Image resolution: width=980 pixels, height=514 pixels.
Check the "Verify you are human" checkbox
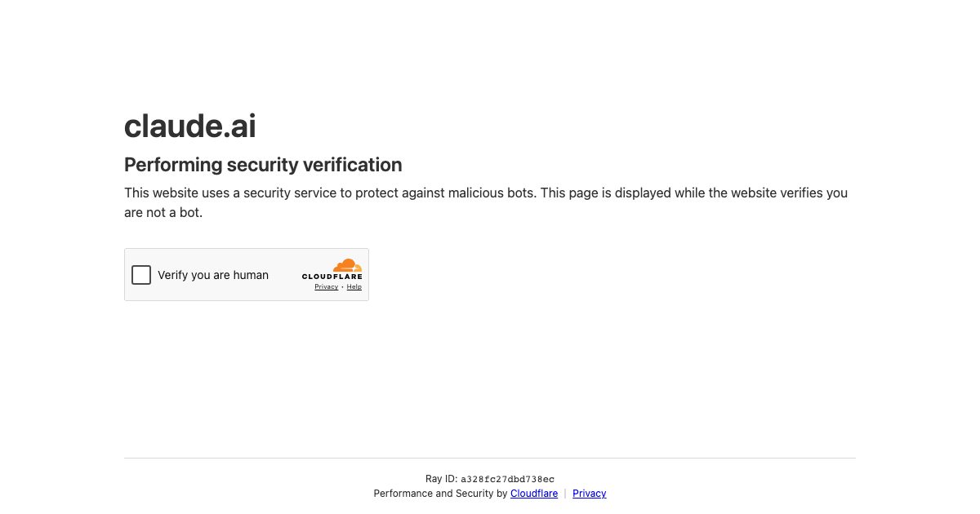(x=141, y=275)
